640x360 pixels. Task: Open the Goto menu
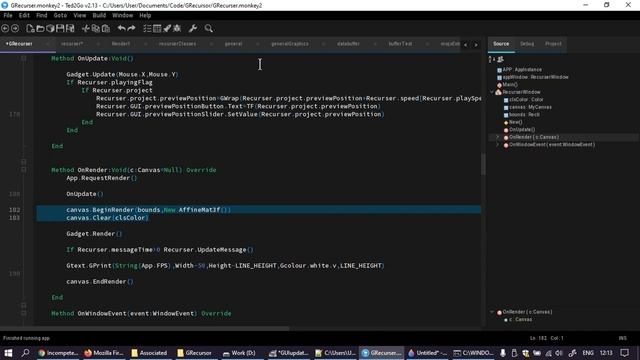pos(60,16)
